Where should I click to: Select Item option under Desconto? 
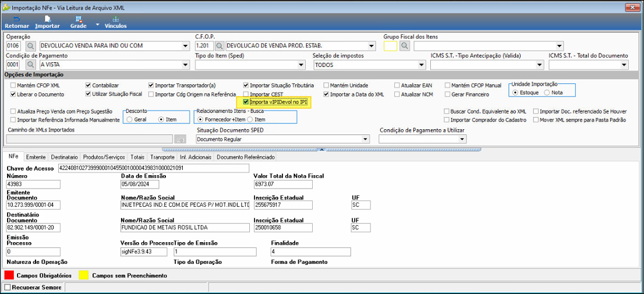click(x=161, y=119)
